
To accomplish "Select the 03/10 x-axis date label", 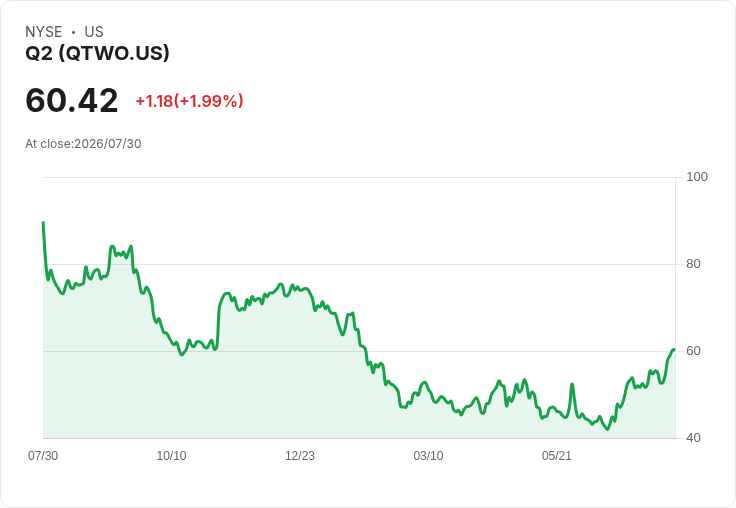I will click(428, 456).
